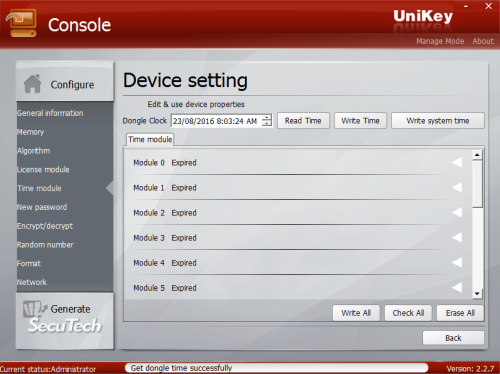The width and height of the screenshot is (500, 374).
Task: Expand Module 1 with its arrow
Action: click(x=457, y=187)
